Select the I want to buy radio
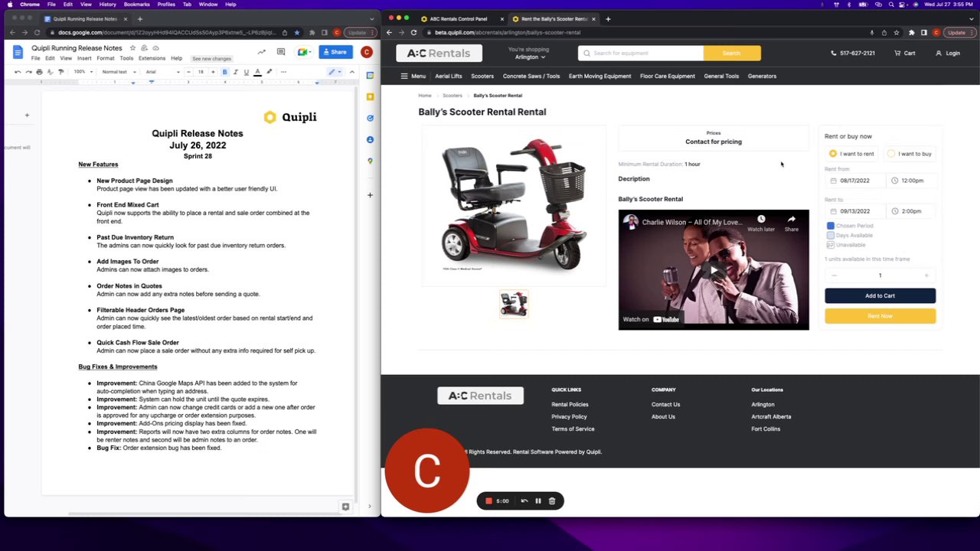Screen dimensions: 980x551 pos(891,154)
